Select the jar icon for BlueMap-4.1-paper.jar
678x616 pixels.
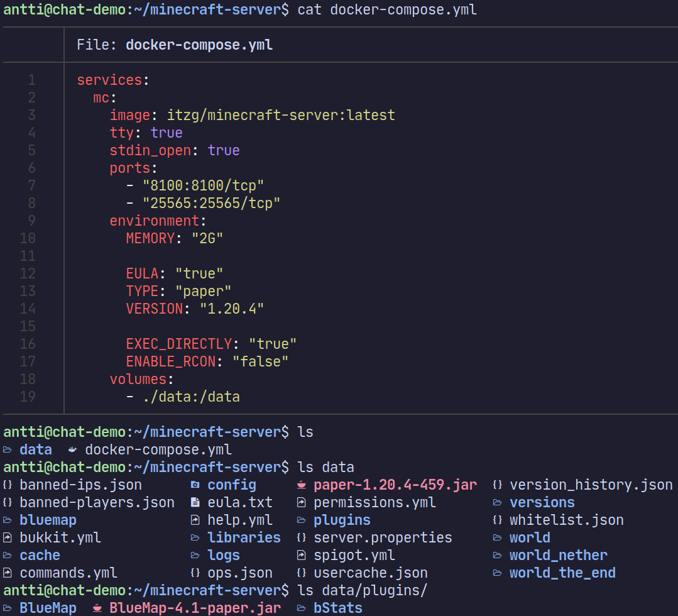tap(96, 608)
